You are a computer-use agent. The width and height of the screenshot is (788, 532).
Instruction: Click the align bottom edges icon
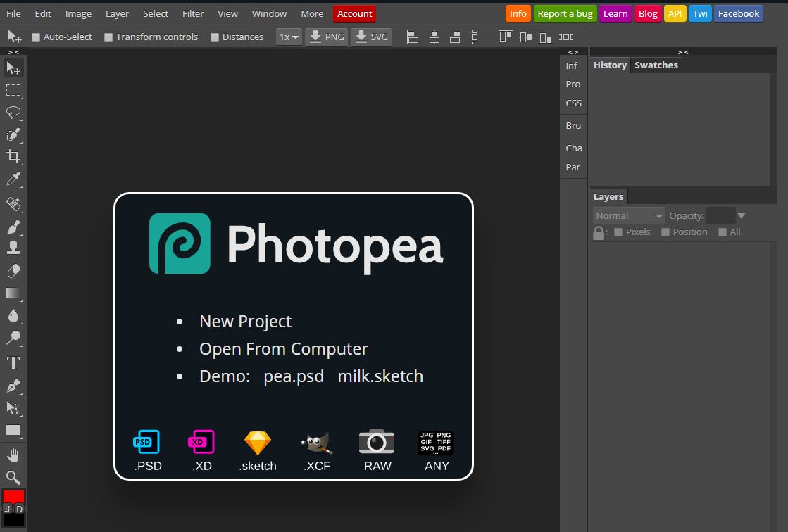pos(546,38)
